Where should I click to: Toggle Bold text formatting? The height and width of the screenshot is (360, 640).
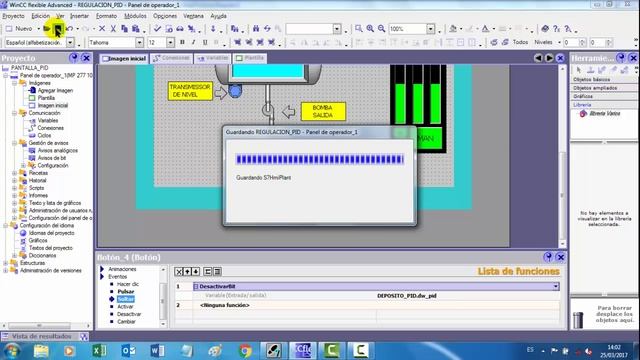[x=182, y=42]
